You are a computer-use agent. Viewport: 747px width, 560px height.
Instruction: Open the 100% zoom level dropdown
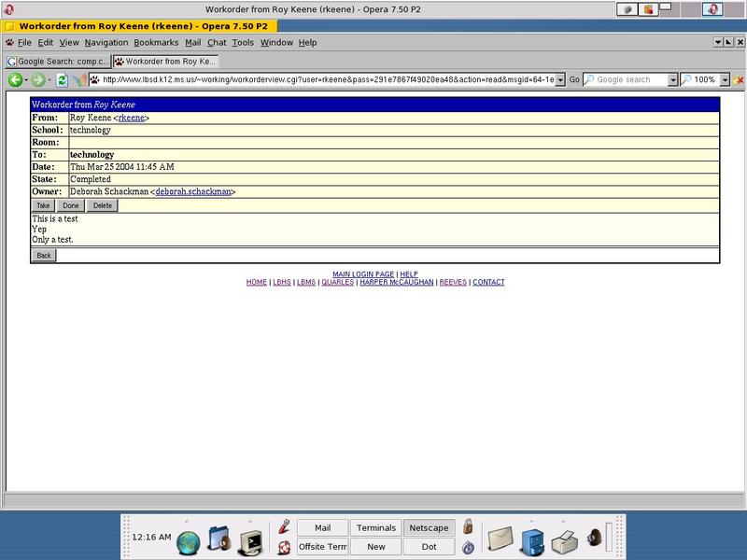[725, 80]
